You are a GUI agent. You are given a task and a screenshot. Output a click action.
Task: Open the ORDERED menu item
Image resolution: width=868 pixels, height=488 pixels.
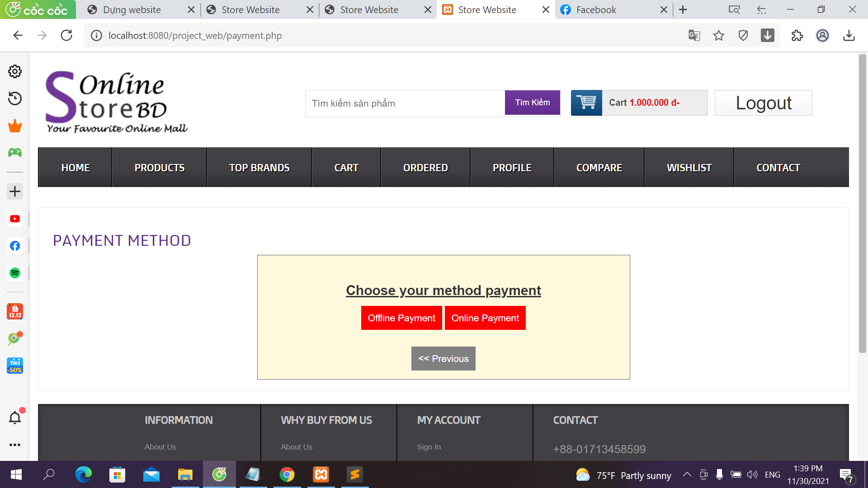[425, 168]
